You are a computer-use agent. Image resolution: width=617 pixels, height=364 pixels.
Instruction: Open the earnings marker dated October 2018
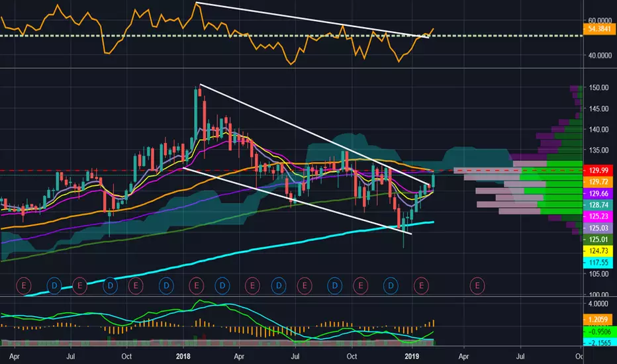tap(360, 285)
